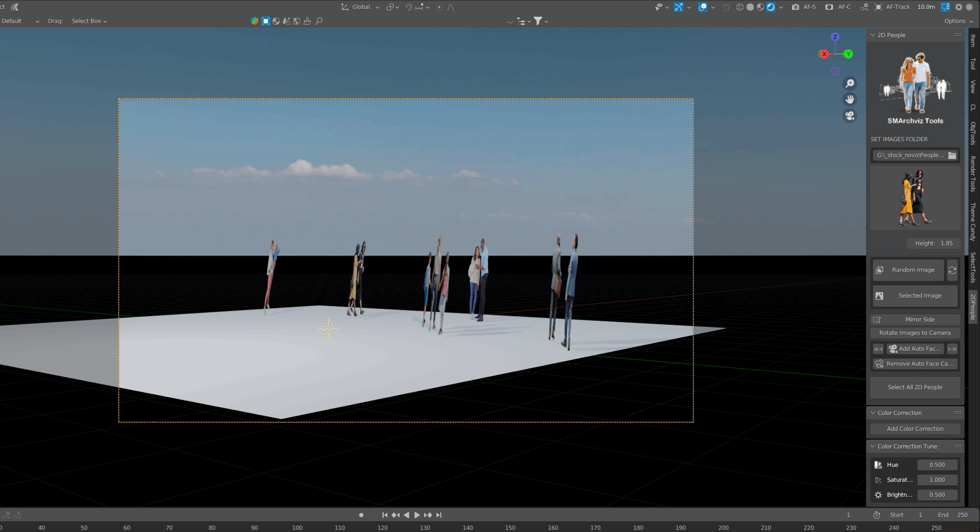980x532 pixels.
Task: Click the refresh icon beside Random Image
Action: [952, 270]
